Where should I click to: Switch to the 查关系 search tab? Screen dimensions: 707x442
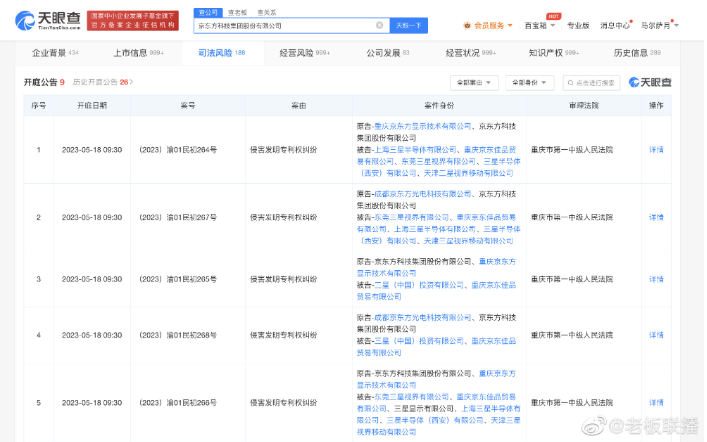pos(266,13)
